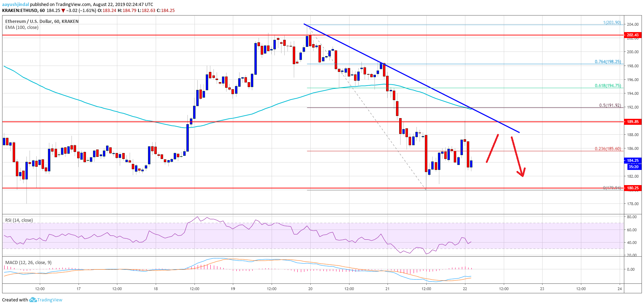
Task: Click the 178.00 price axis value
Action: (633, 204)
